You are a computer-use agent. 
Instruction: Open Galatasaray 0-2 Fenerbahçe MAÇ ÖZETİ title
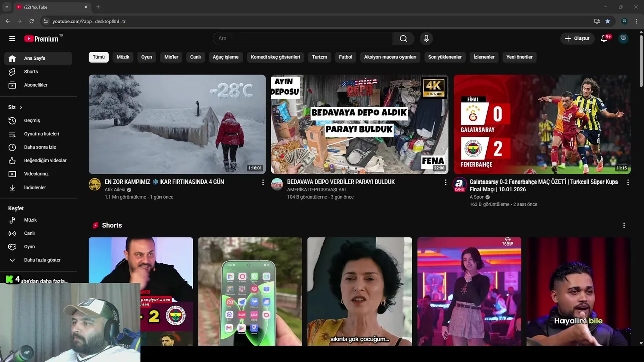[x=544, y=186]
